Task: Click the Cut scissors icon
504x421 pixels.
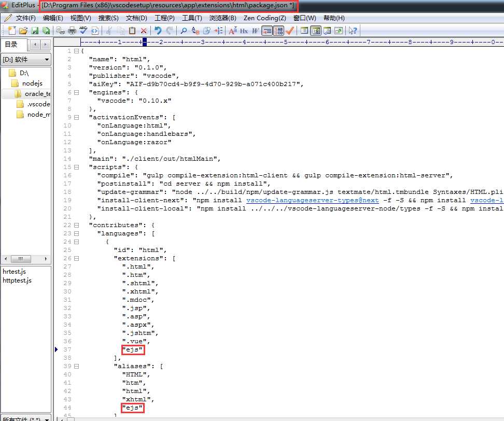Action: click(109, 31)
